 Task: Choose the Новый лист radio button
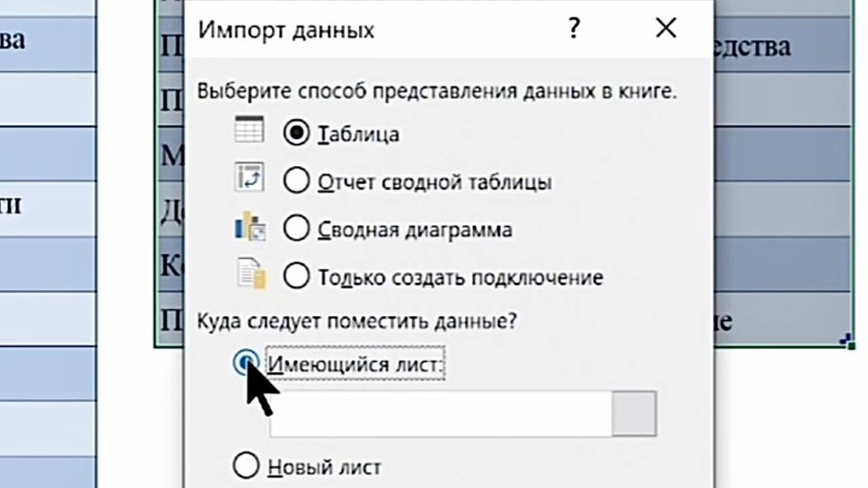[x=245, y=466]
